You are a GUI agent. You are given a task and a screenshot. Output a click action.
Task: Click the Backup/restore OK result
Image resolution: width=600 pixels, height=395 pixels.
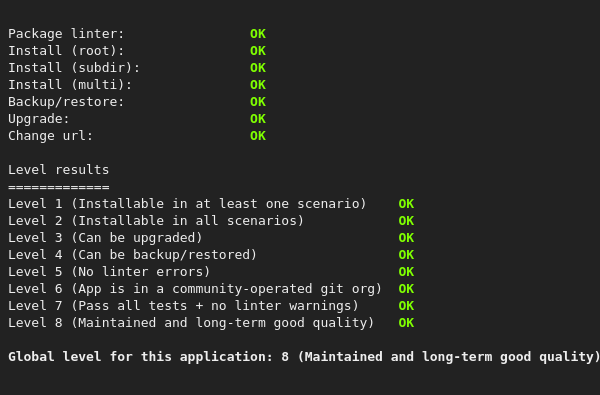[x=258, y=102]
